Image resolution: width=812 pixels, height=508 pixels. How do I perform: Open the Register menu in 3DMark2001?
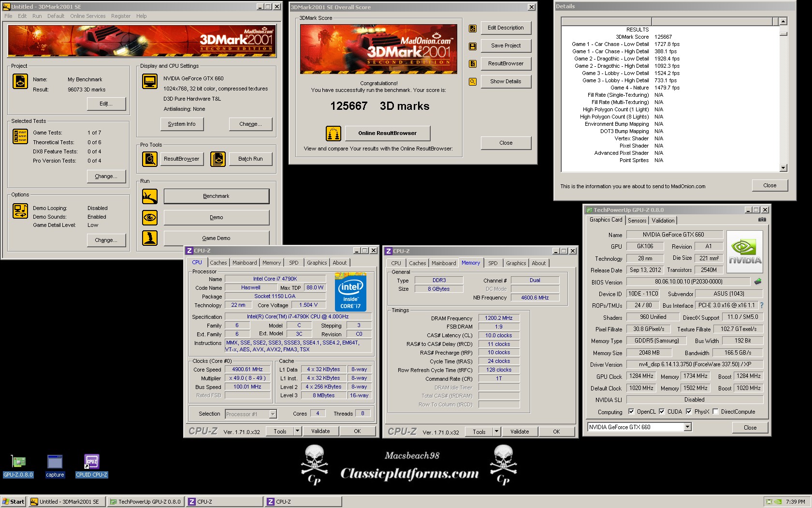tap(120, 16)
